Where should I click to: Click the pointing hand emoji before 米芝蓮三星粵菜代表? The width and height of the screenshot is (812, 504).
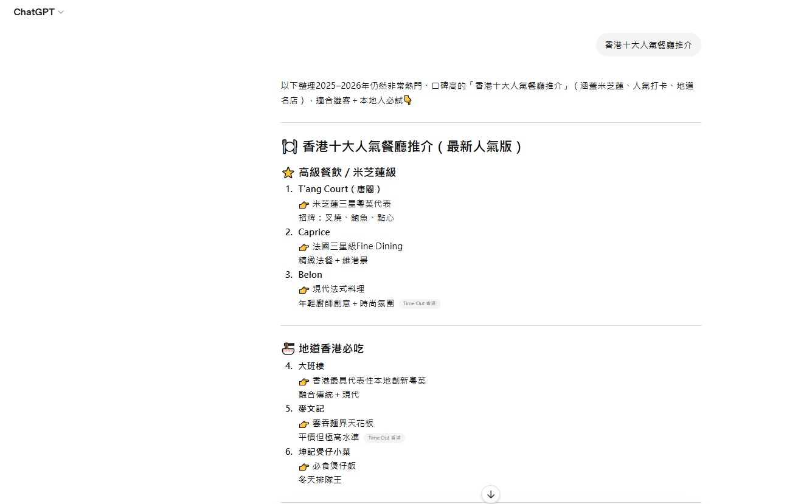(304, 204)
